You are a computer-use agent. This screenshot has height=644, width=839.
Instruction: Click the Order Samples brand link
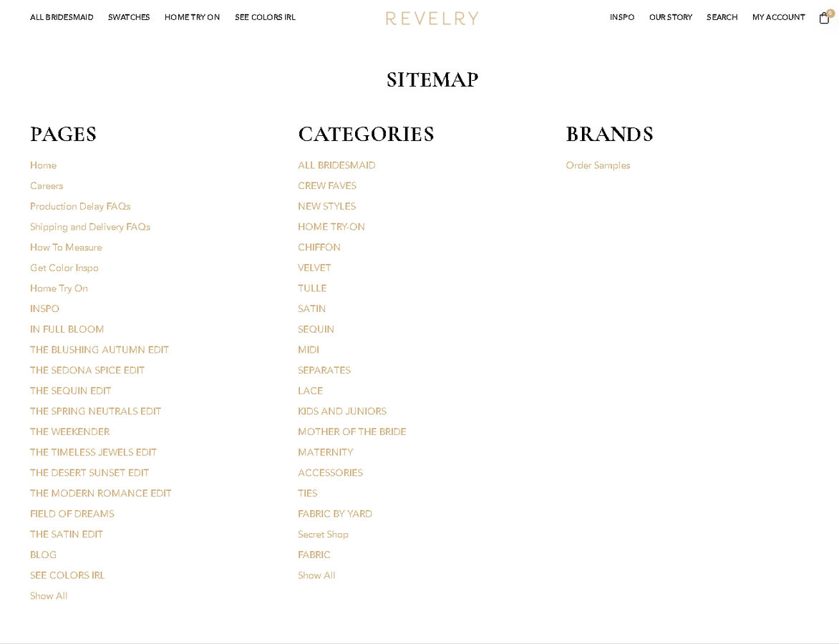[598, 166]
